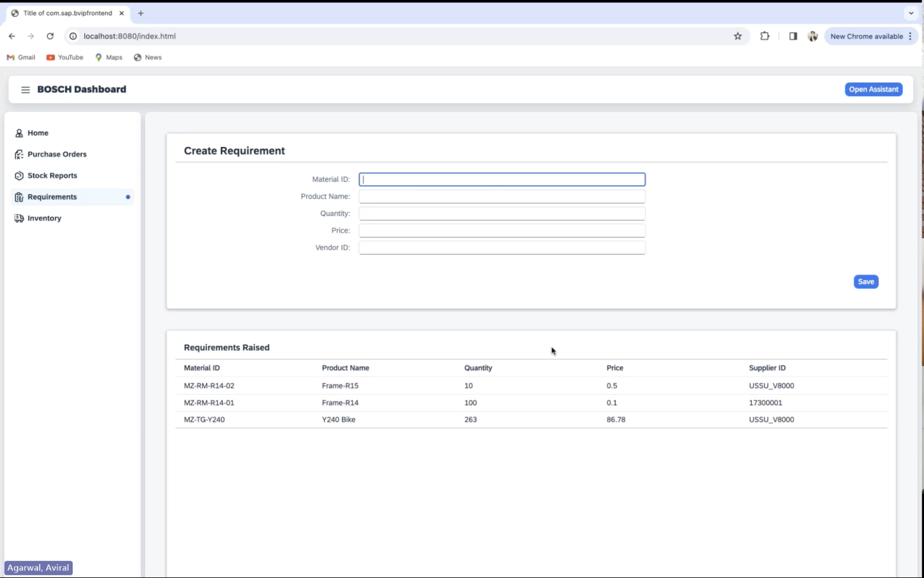Click into the Product Name field
Viewport: 924px width, 578px height.
(x=501, y=196)
